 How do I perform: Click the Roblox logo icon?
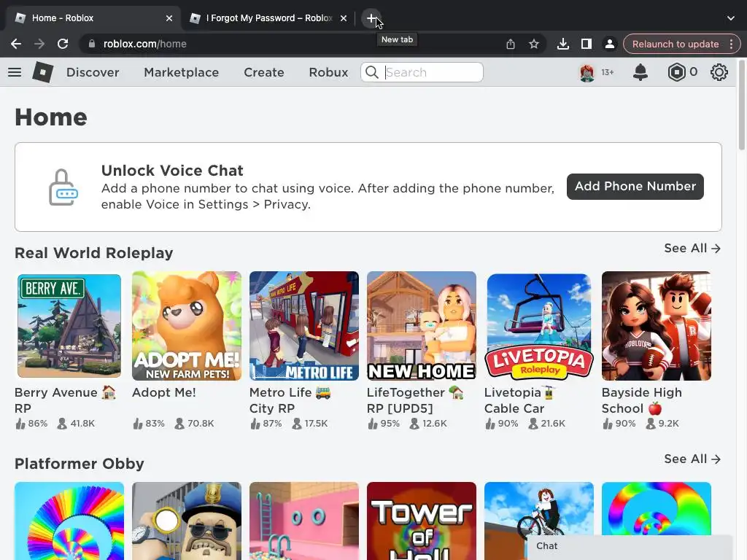(43, 72)
